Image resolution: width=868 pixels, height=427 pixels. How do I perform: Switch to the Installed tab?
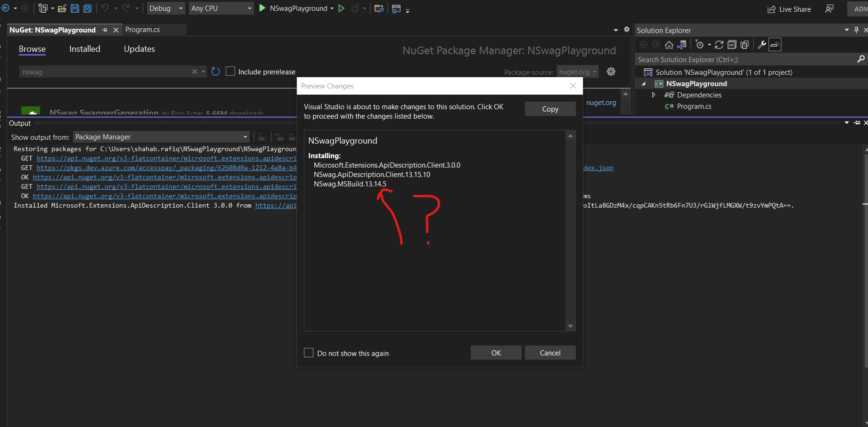tap(85, 49)
